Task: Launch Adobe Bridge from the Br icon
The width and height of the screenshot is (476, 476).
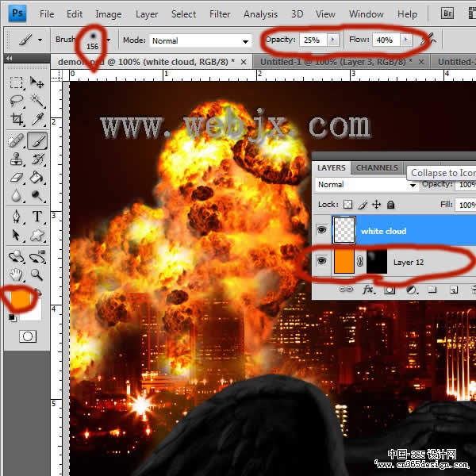Action: tap(447, 13)
